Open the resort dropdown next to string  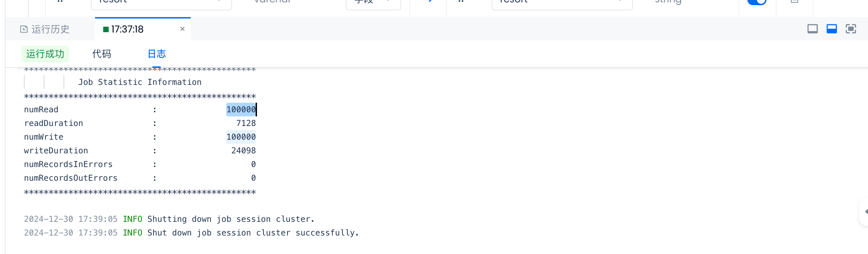click(562, 2)
